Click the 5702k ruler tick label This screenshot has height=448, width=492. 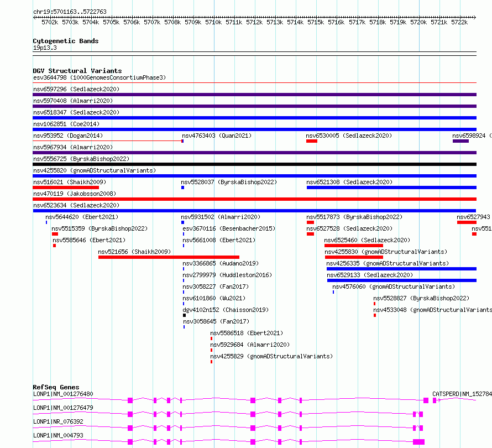coord(50,22)
